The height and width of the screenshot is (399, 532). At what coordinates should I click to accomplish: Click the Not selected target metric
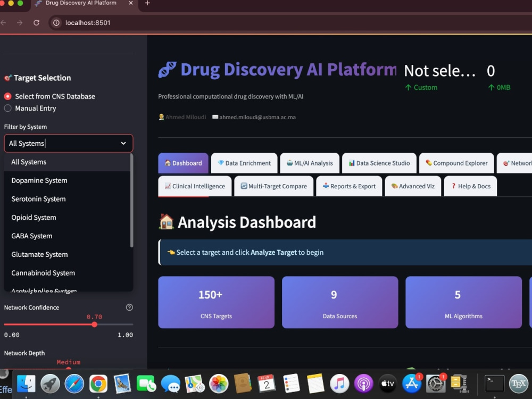440,71
